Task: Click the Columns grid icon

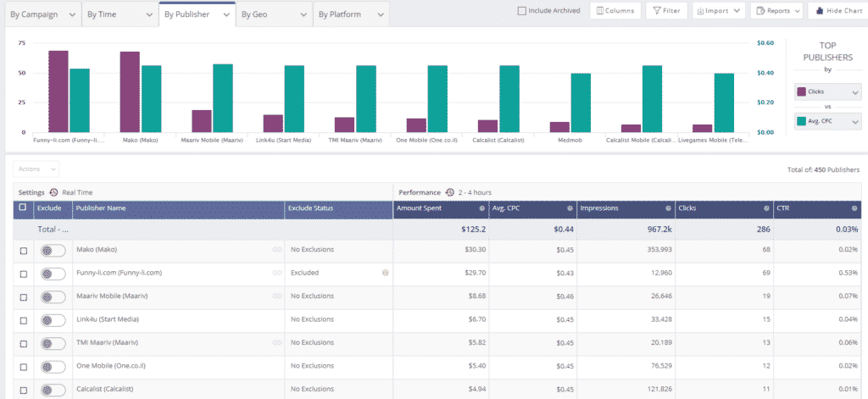Action: [x=600, y=10]
